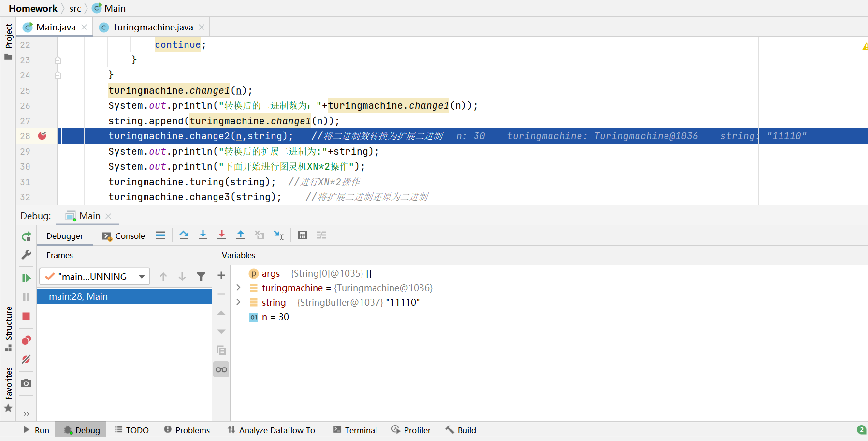Force step into icon
This screenshot has height=441, width=868.
coord(222,235)
